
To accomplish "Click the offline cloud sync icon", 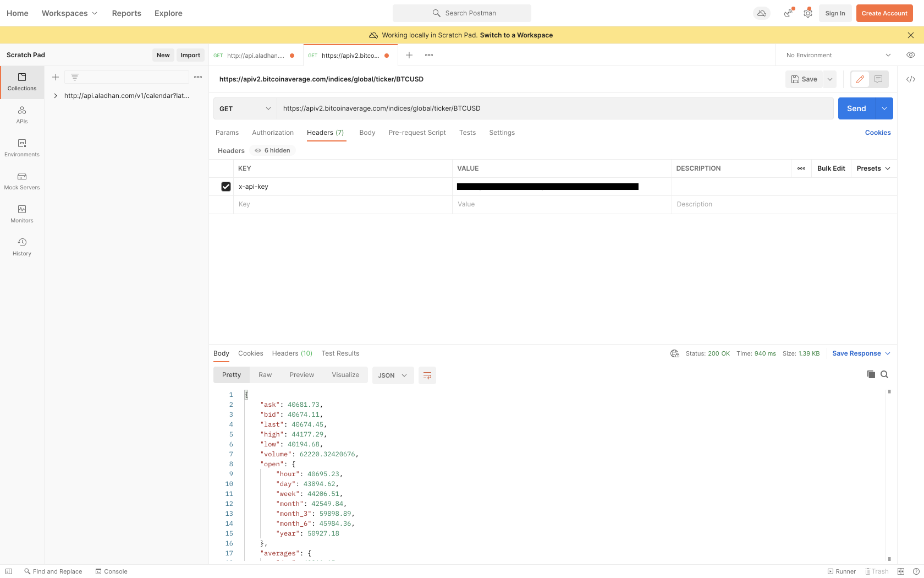I will pos(762,13).
